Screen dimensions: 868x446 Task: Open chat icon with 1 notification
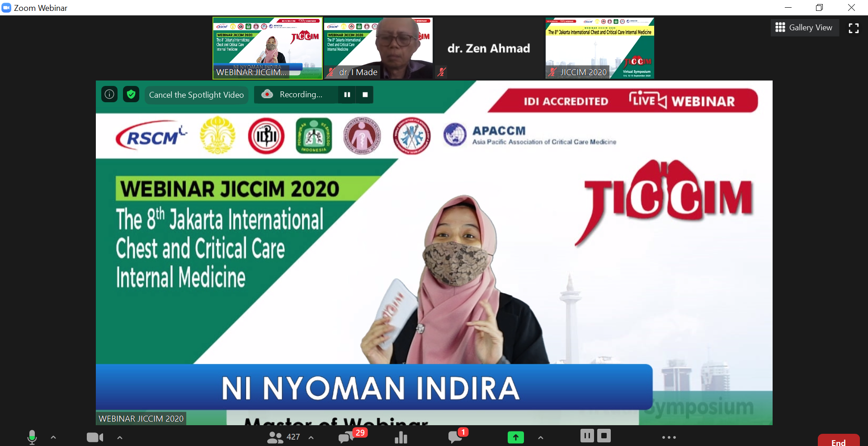pyautogui.click(x=458, y=436)
